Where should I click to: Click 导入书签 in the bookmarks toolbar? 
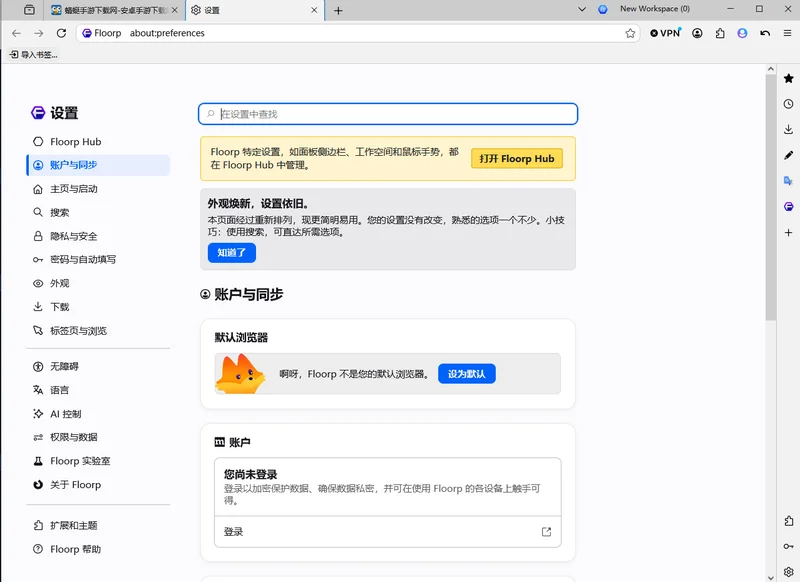pyautogui.click(x=34, y=55)
